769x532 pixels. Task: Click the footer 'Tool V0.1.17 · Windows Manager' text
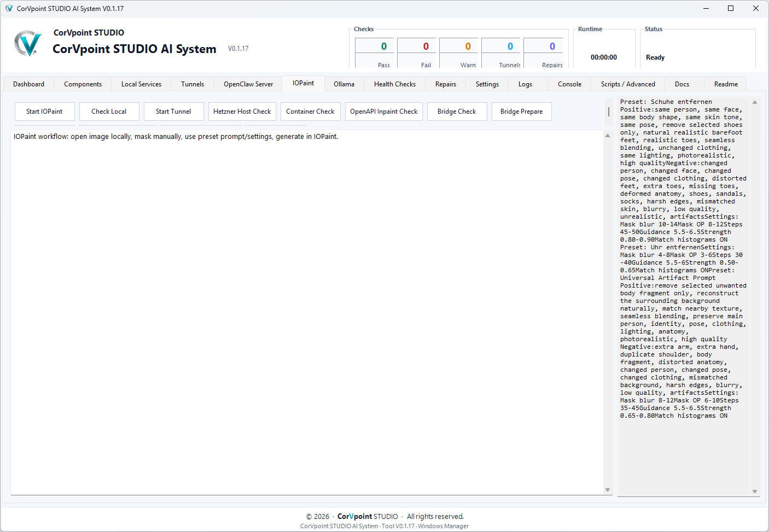425,526
